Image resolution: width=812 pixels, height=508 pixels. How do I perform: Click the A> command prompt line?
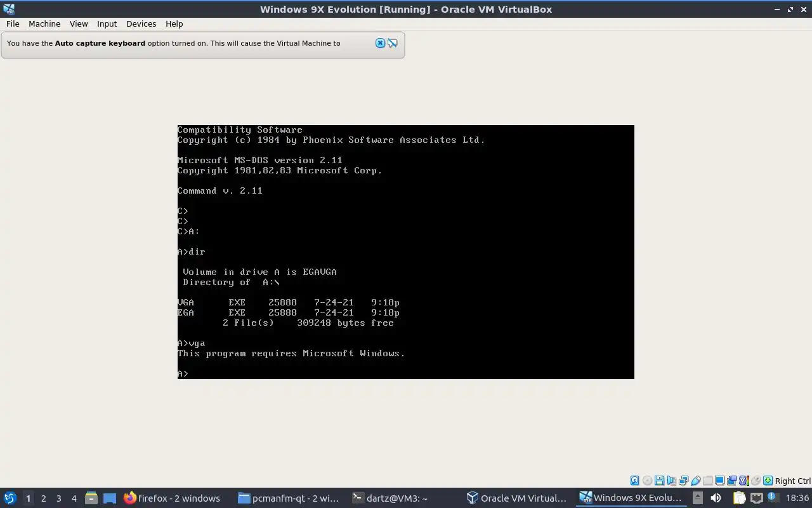183,373
